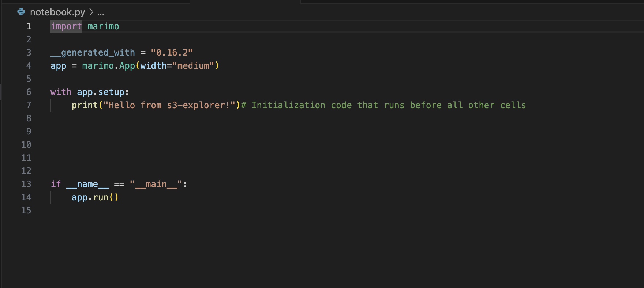644x288 pixels.
Task: Click the Python file icon in breadcrumb
Action: pos(21,12)
